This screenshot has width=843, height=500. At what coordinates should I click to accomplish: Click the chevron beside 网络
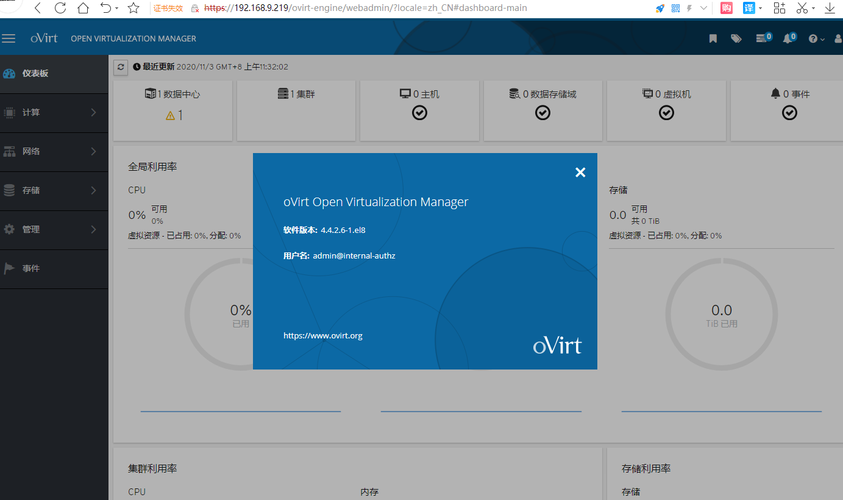[94, 152]
